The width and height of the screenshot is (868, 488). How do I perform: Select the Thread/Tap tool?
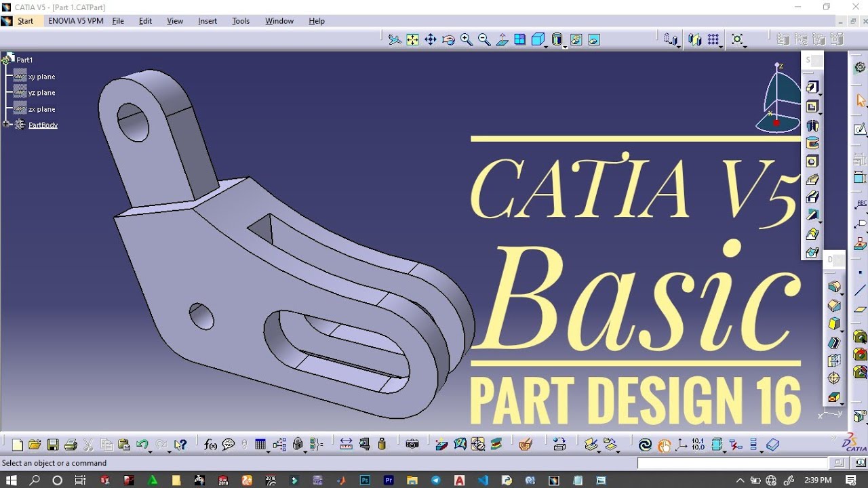tap(834, 378)
